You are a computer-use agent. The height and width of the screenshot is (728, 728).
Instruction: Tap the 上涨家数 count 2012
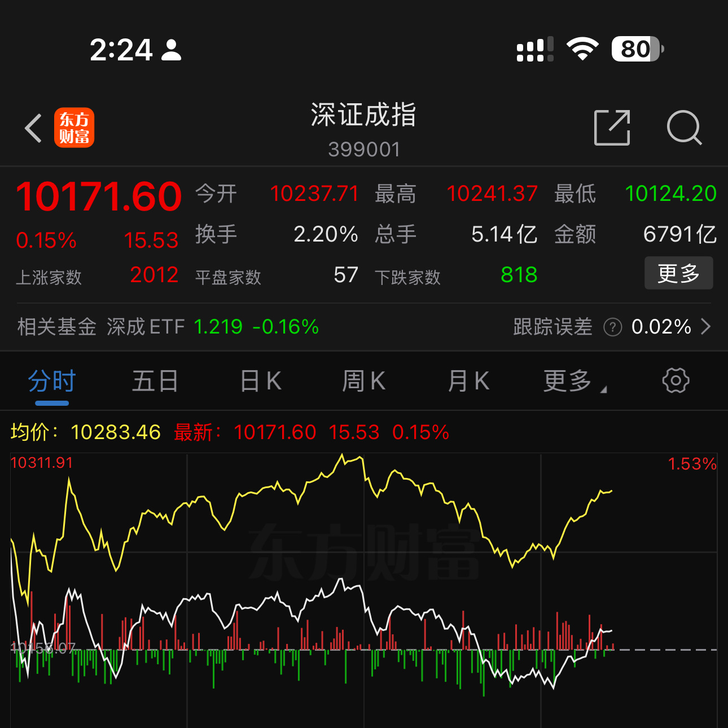pyautogui.click(x=154, y=275)
